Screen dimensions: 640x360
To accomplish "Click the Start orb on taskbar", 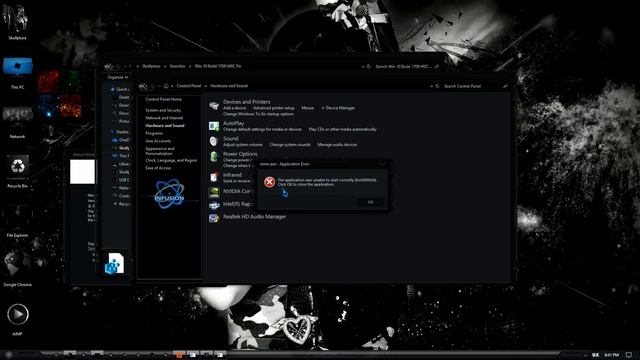I will click(x=8, y=356).
